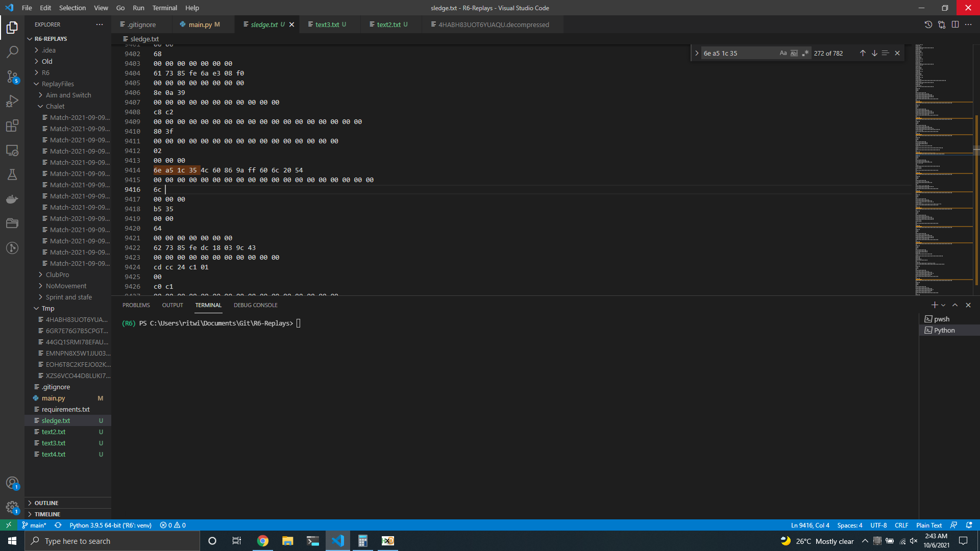Switch to the main.py editor tab

[x=200, y=24]
